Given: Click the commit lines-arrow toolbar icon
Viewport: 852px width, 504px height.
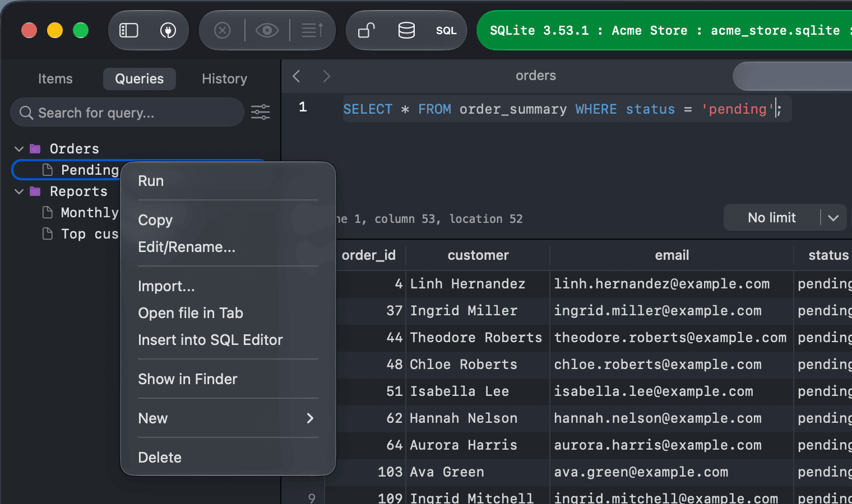Looking at the screenshot, I should pos(312,30).
